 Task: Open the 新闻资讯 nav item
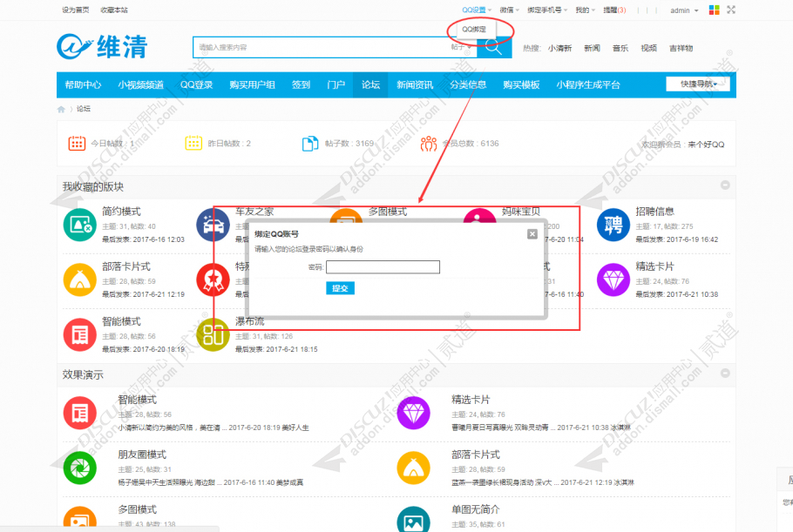coord(415,84)
